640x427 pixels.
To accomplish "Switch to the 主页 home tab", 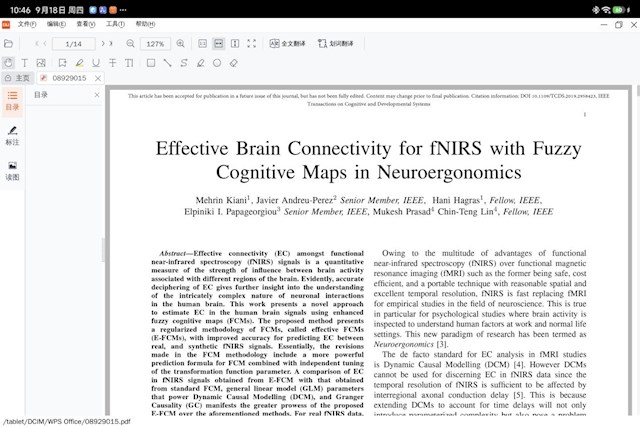I will click(17, 78).
